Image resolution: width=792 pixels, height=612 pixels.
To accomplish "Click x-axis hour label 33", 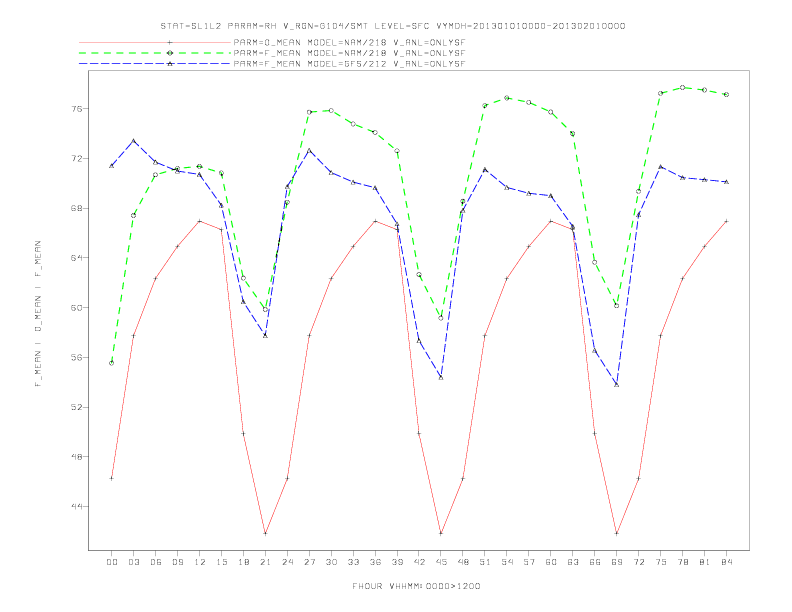I will [x=353, y=562].
